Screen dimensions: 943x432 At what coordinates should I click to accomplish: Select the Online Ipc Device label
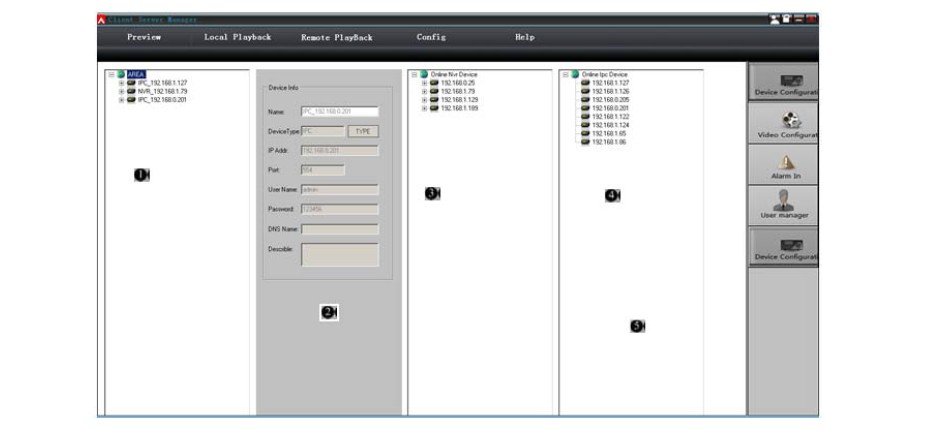tap(604, 75)
